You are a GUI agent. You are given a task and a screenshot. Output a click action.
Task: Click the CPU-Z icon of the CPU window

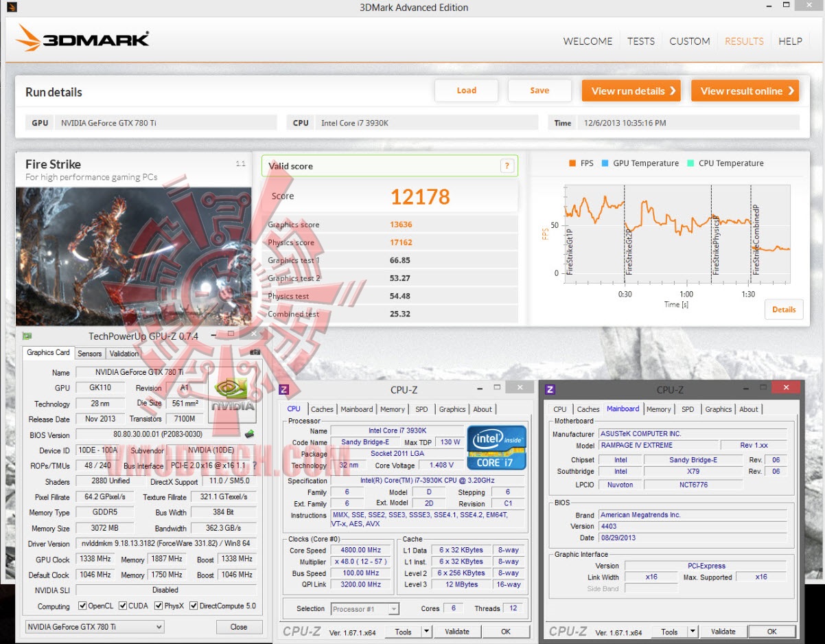click(x=284, y=389)
